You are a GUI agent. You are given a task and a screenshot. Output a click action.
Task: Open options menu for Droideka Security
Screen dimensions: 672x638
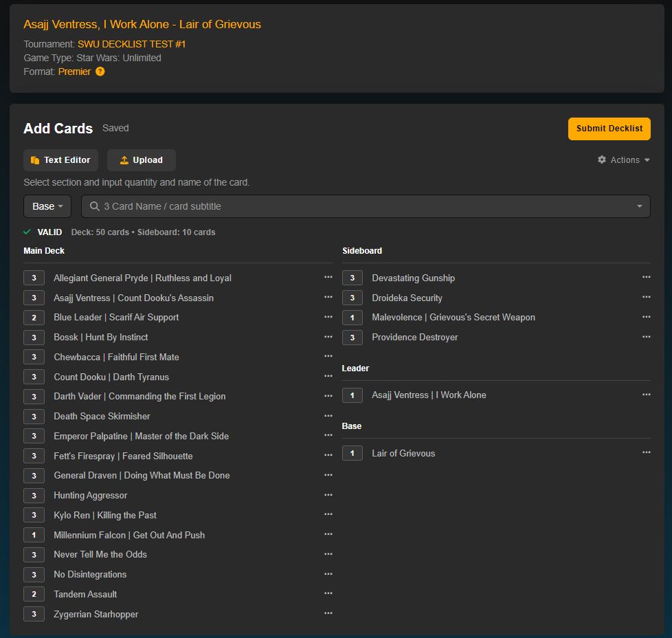(647, 297)
